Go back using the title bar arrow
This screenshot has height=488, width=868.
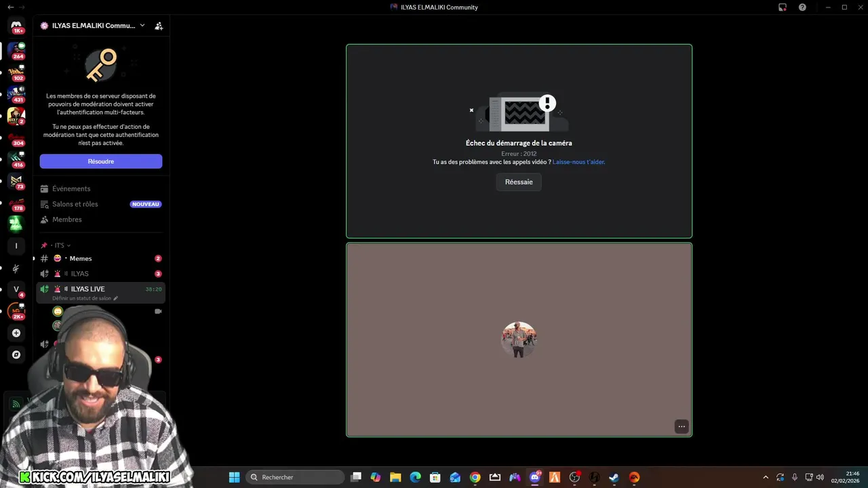tap(10, 7)
